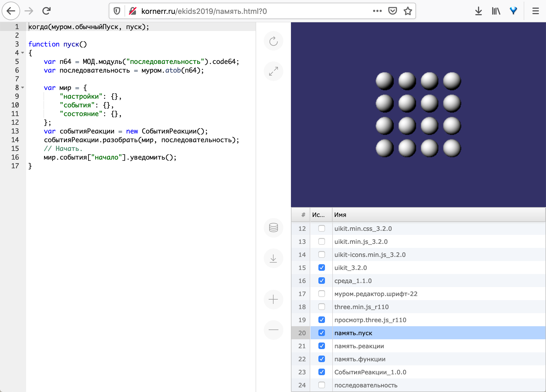This screenshot has height=392, width=546.
Task: Click the Имя column header
Action: click(340, 215)
